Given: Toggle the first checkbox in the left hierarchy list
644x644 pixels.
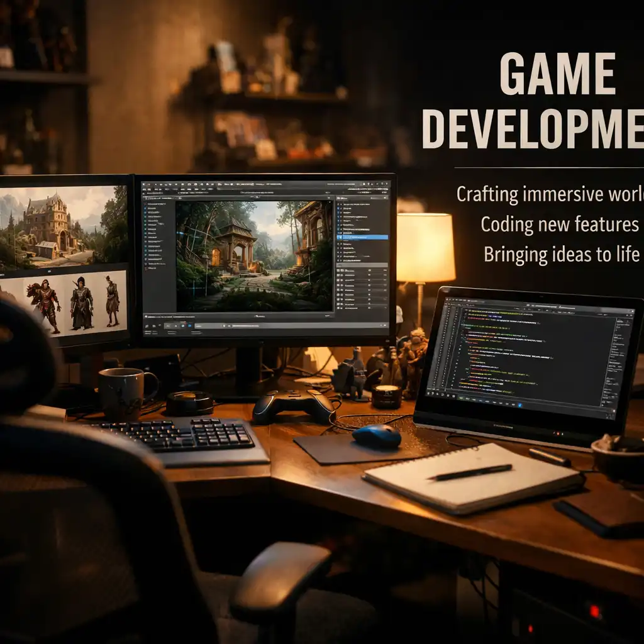Looking at the screenshot, I should coord(145,204).
